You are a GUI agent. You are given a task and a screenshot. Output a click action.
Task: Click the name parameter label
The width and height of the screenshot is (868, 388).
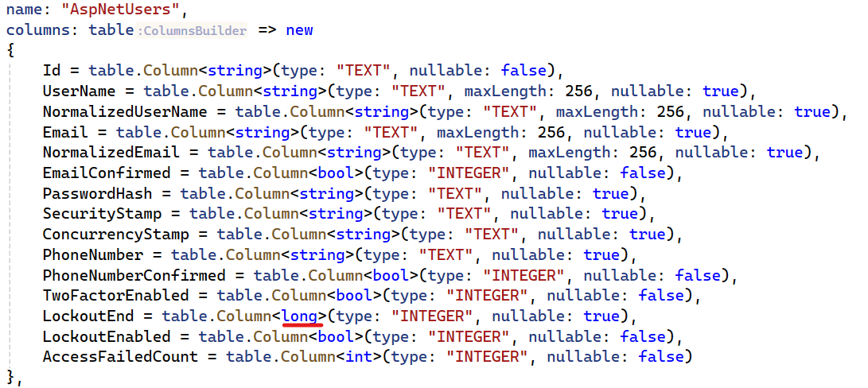click(x=25, y=10)
